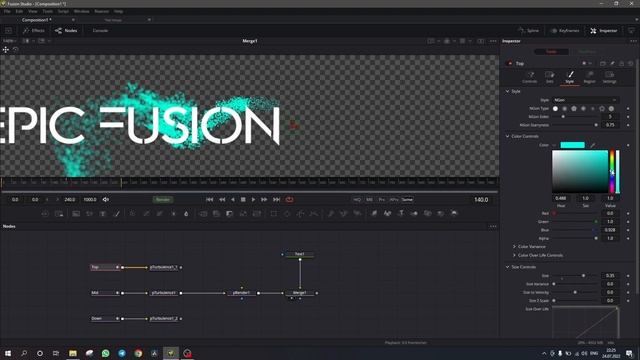Select the Text1 node

[x=300, y=254]
